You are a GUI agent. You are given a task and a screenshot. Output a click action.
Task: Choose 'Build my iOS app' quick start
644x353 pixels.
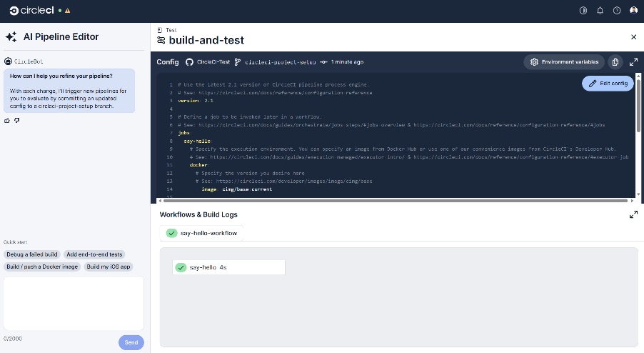click(109, 267)
